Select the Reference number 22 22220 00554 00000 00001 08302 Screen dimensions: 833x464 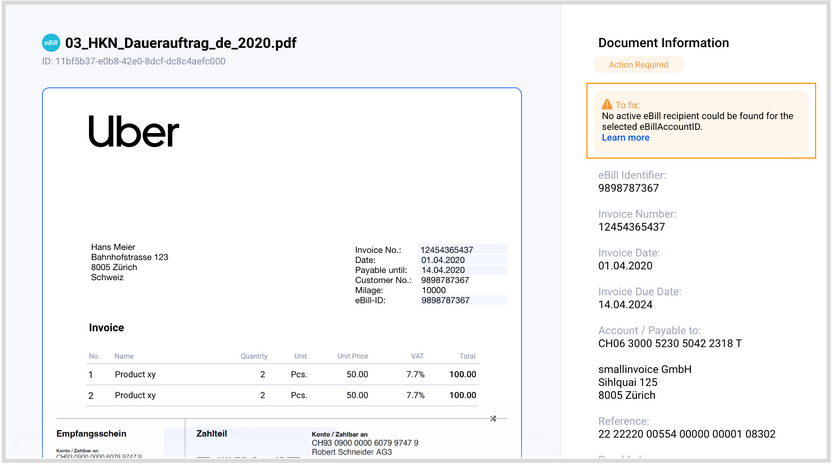[687, 434]
